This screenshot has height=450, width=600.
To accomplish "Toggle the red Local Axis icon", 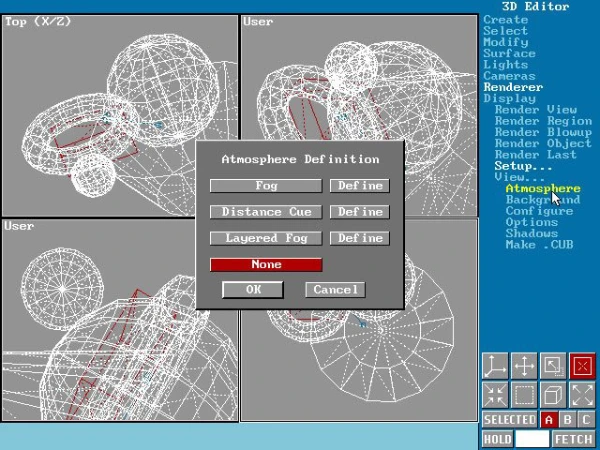I will click(582, 366).
